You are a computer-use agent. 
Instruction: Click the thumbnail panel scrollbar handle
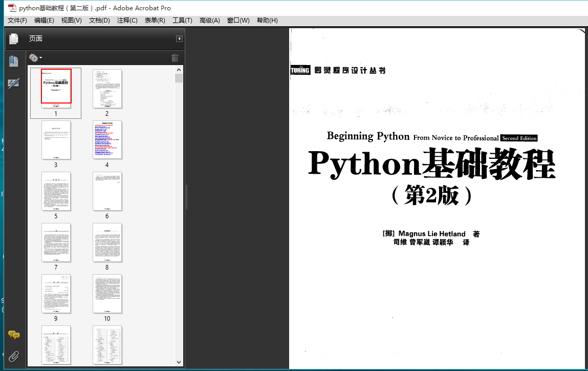179,78
